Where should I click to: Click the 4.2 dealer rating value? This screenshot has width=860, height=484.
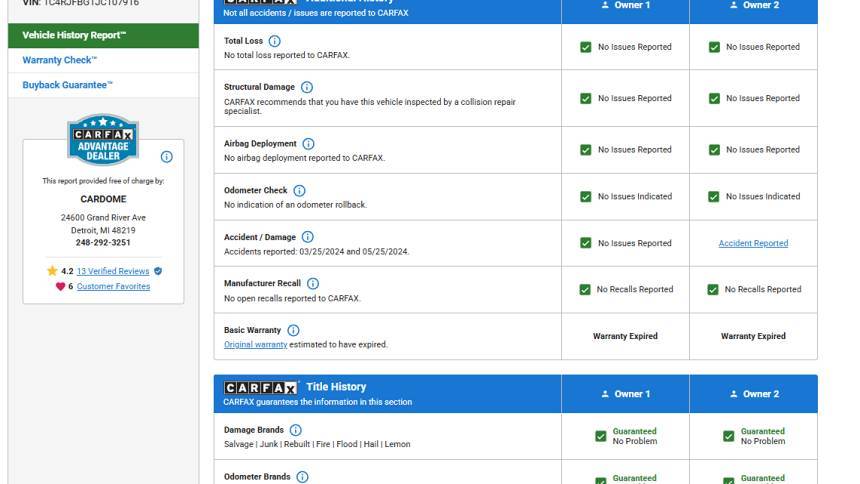point(67,271)
